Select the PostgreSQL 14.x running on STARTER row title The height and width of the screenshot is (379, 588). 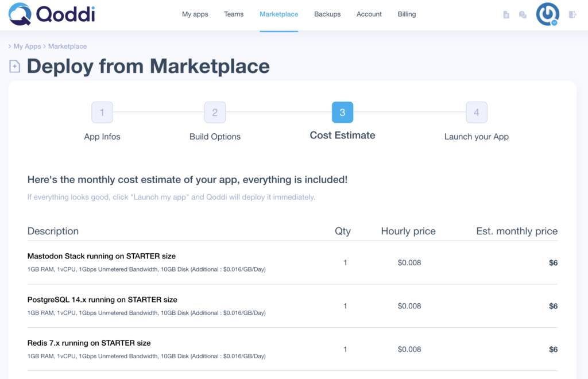[102, 300]
